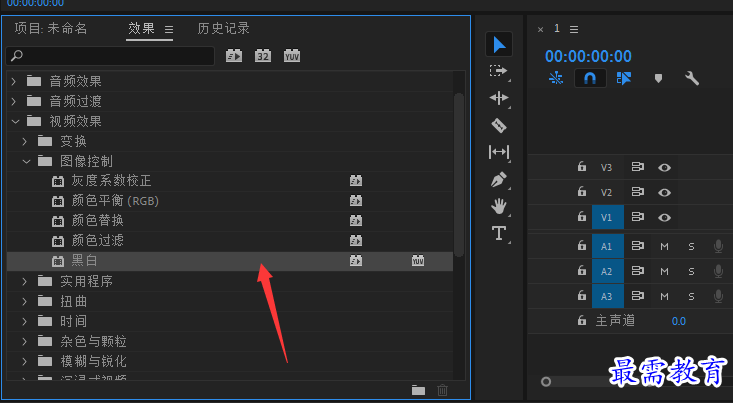Expand the 音频过渡 folder
Image resolution: width=733 pixels, height=403 pixels.
14,101
